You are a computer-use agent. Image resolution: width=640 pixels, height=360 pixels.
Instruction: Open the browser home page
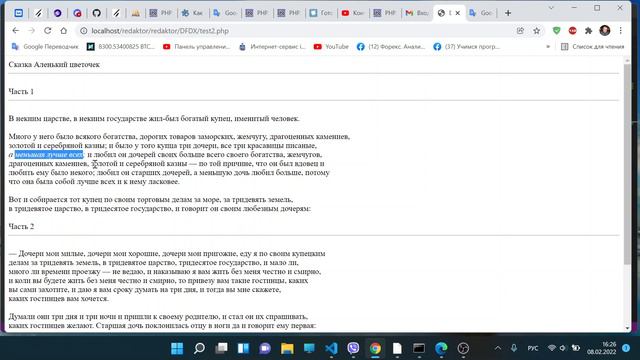pos(63,31)
